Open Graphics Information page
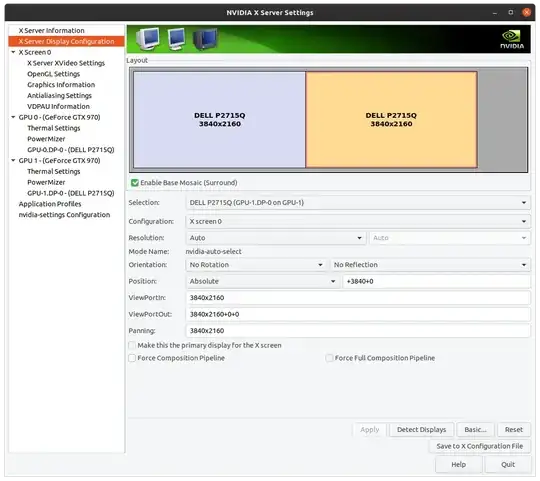The width and height of the screenshot is (540, 481). pos(61,85)
